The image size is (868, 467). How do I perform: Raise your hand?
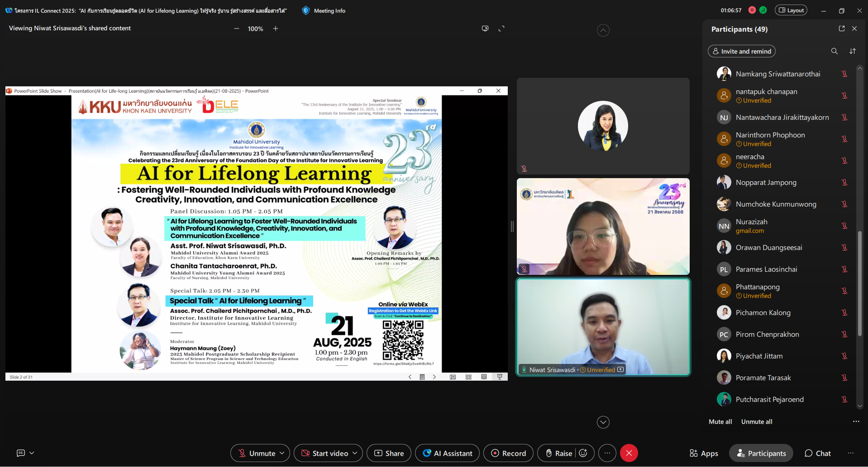point(558,453)
